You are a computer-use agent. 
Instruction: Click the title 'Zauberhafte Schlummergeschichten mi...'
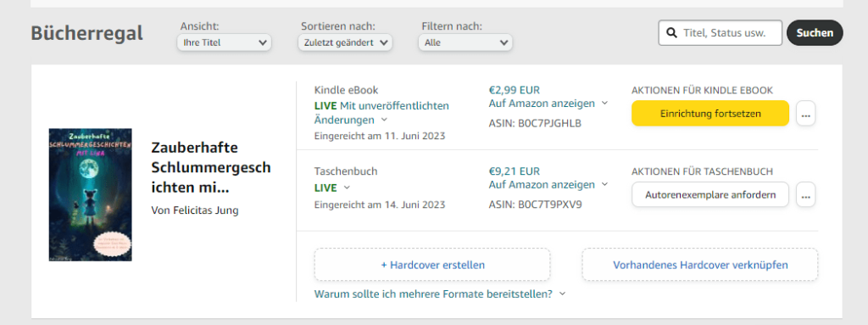click(x=211, y=168)
